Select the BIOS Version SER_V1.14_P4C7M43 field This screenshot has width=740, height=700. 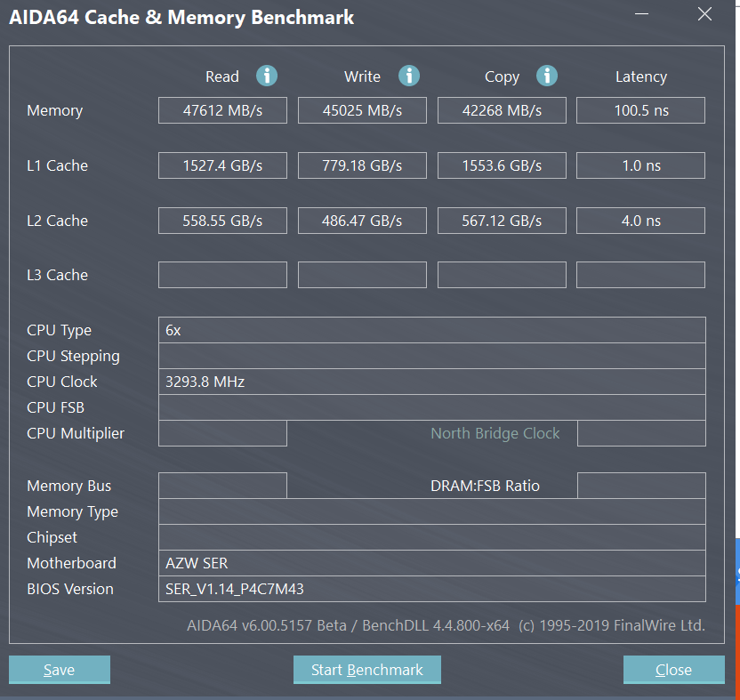tap(431, 589)
